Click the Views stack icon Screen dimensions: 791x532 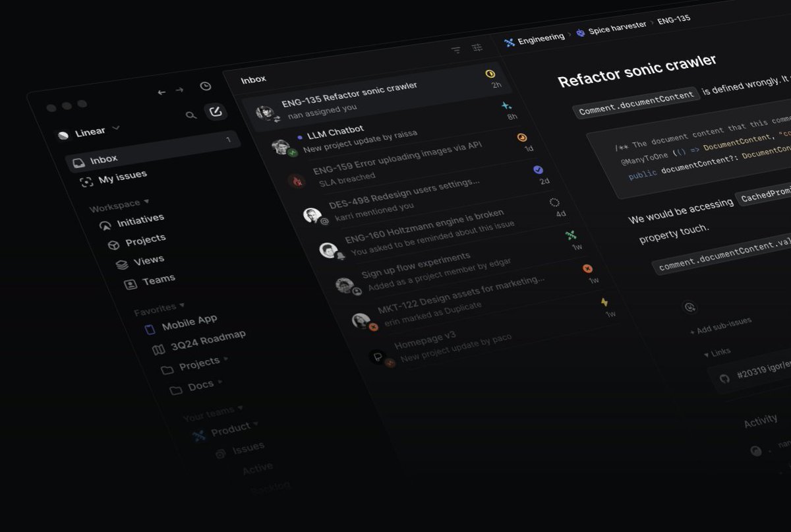122,265
